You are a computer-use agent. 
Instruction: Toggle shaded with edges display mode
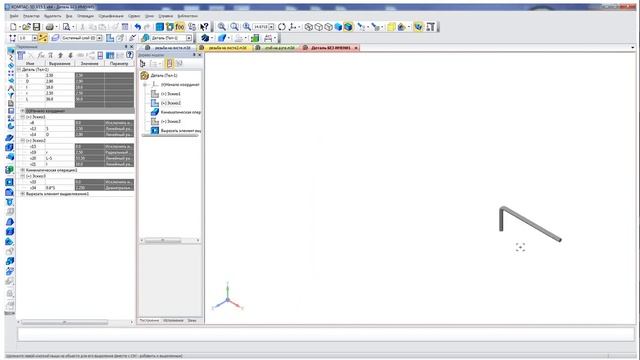[348, 27]
